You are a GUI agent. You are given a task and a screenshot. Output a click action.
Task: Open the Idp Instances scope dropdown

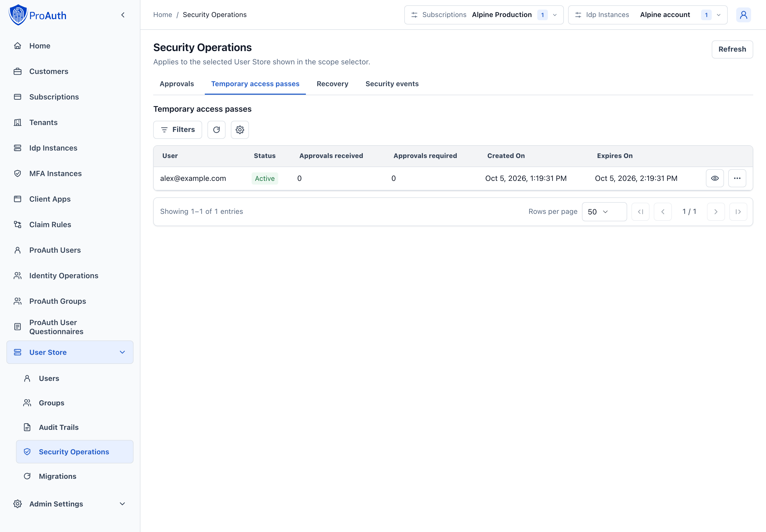[x=647, y=15]
